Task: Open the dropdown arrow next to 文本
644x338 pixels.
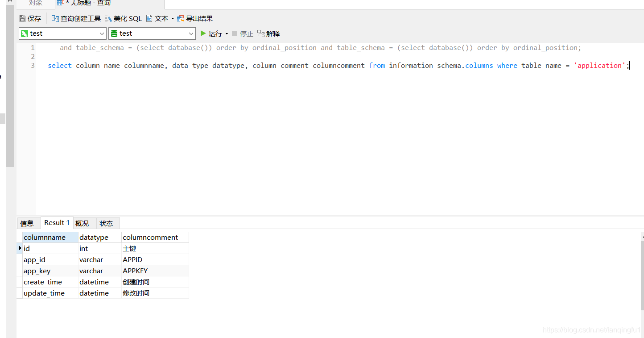Action: click(172, 18)
